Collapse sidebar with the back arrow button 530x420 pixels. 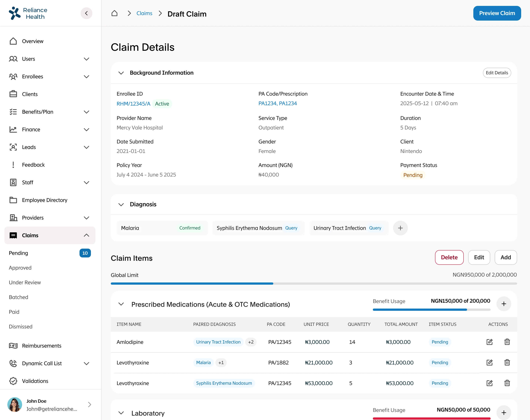(x=86, y=13)
